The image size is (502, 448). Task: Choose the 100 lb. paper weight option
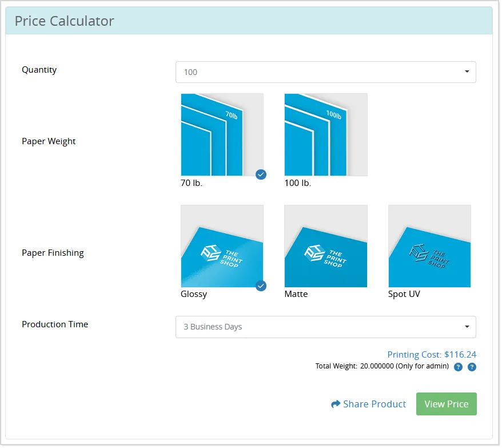326,135
